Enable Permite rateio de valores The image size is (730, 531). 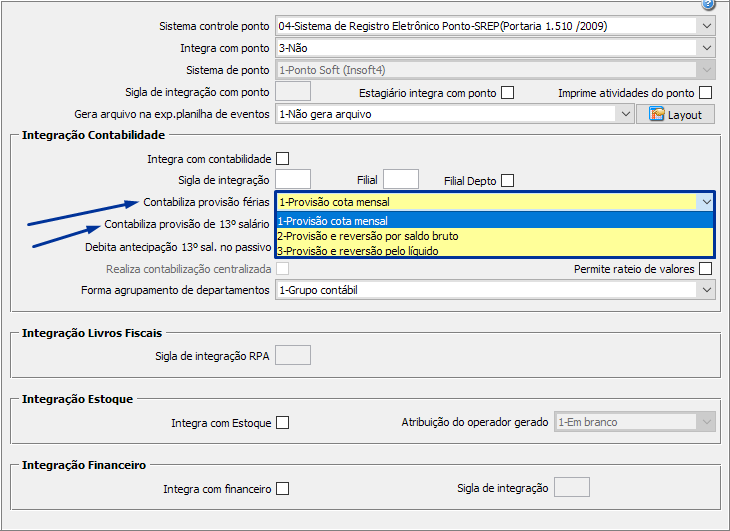[706, 268]
